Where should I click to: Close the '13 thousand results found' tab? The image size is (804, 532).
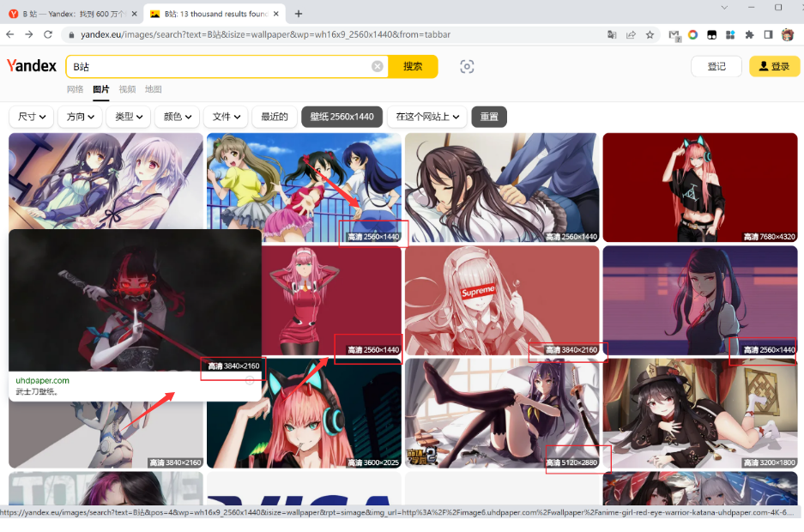coord(275,14)
